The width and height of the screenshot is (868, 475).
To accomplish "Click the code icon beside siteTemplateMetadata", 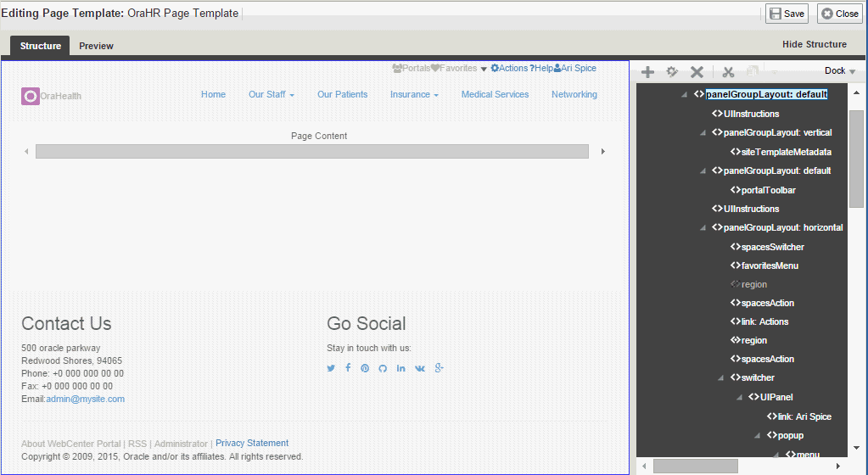I will point(735,152).
